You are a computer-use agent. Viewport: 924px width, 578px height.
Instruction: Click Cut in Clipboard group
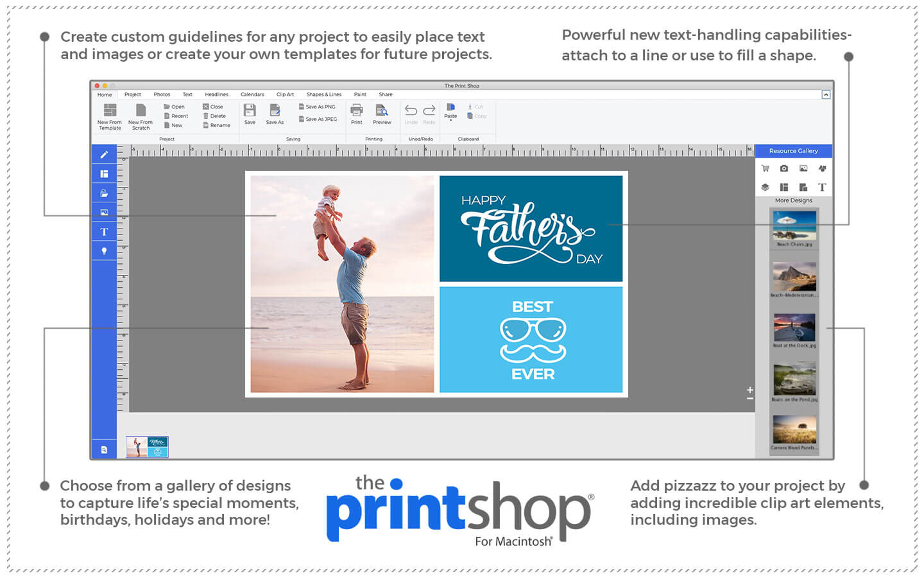click(x=475, y=107)
